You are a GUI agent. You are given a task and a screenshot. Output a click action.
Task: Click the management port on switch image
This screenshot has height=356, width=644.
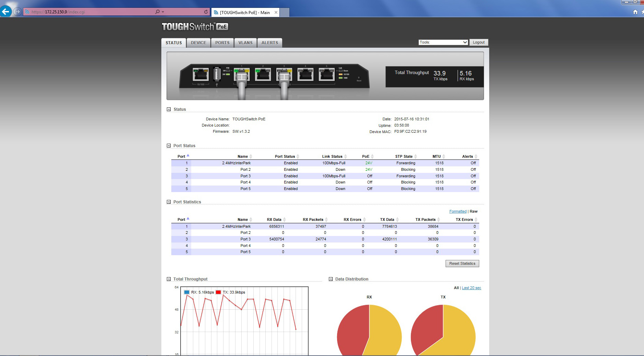[x=201, y=74]
